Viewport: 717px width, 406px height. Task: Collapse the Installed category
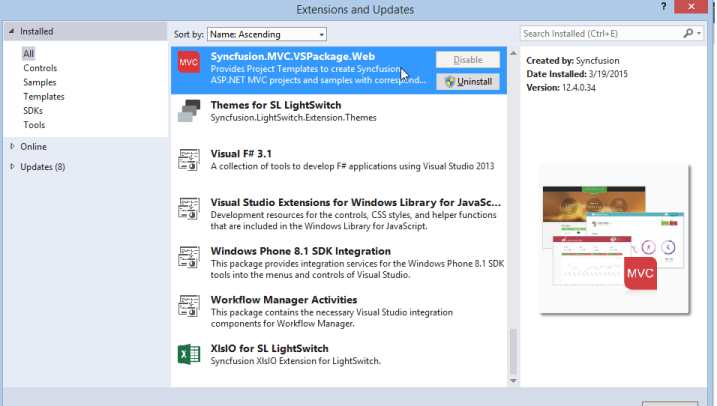pyautogui.click(x=11, y=31)
